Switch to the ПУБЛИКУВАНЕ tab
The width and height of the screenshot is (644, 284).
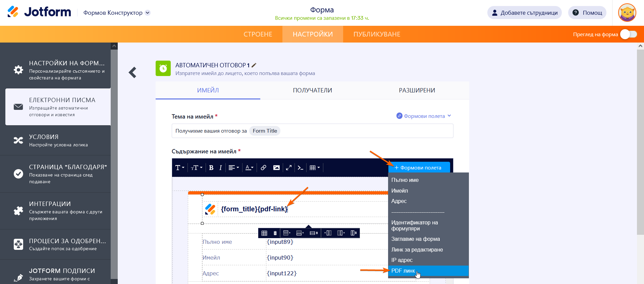[x=377, y=34]
